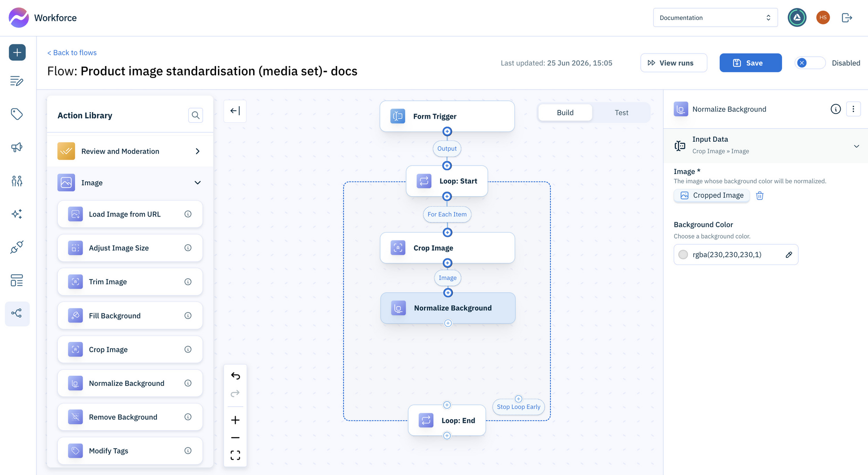Viewport: 868px width, 475px height.
Task: Collapse the Input Data section
Action: click(766, 146)
